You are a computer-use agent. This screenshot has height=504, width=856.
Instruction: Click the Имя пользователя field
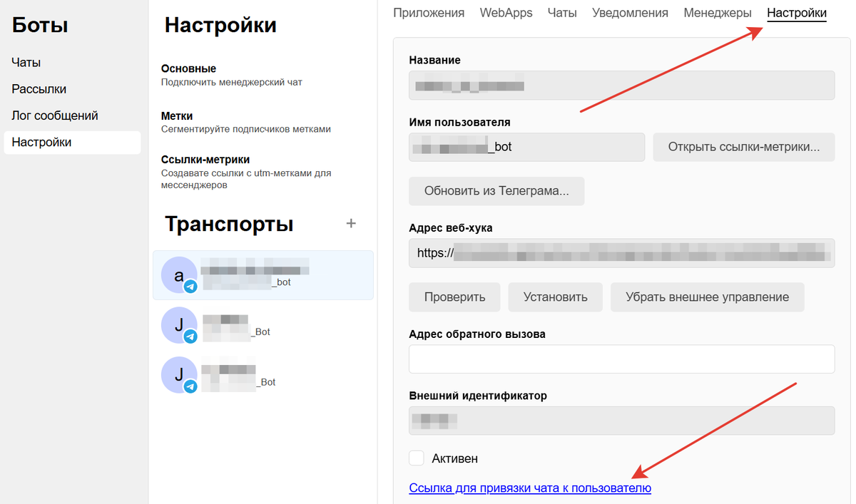[526, 147]
